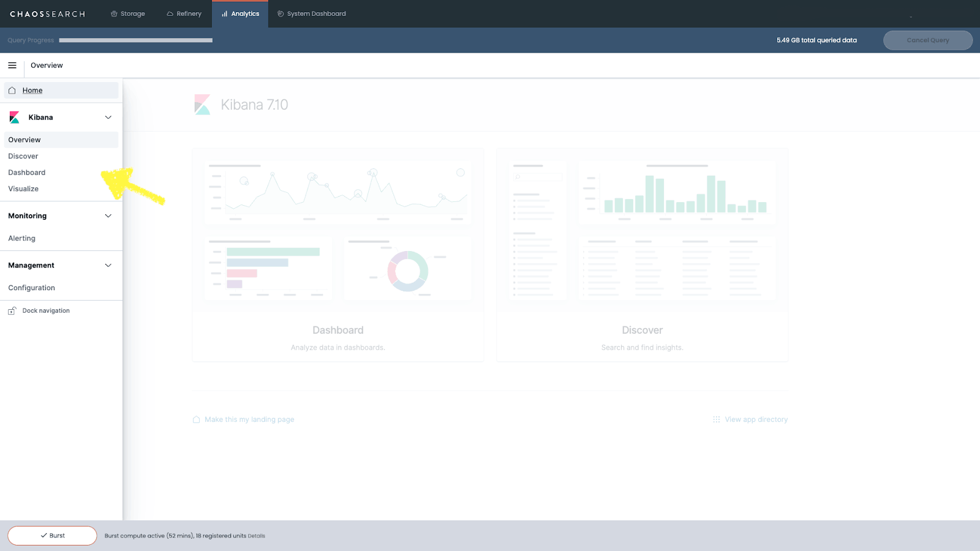The image size is (980, 551).
Task: Expand the Management section
Action: click(x=108, y=265)
